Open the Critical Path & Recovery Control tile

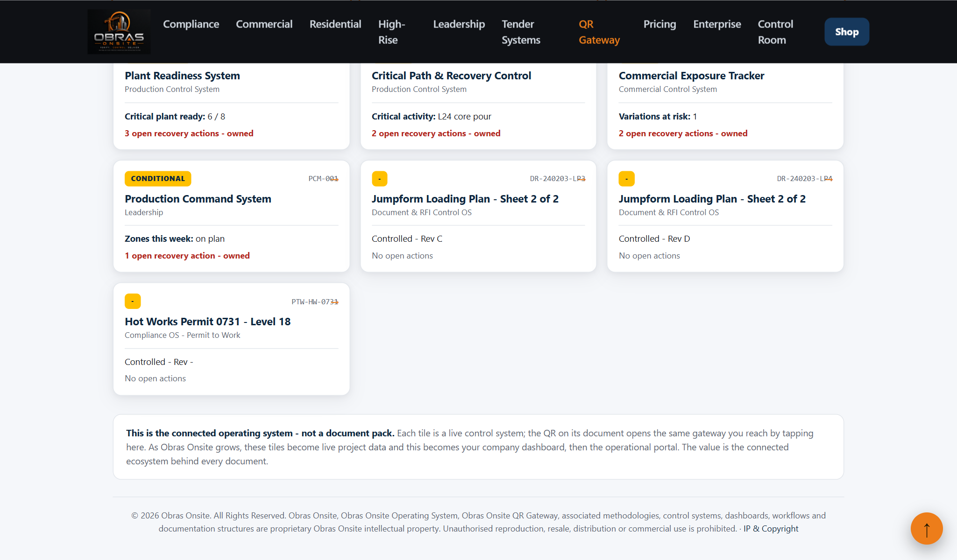(x=478, y=106)
